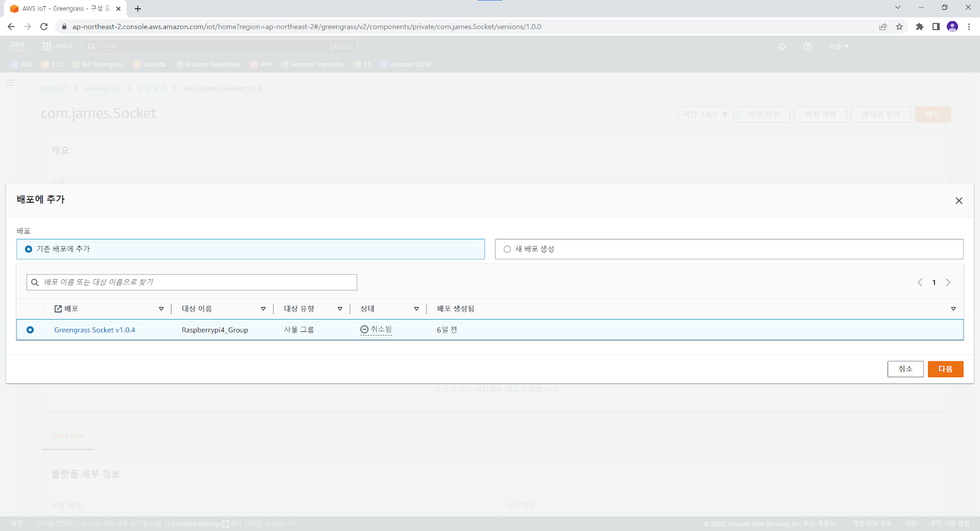
Task: Go forward in browser history
Action: (x=28, y=26)
